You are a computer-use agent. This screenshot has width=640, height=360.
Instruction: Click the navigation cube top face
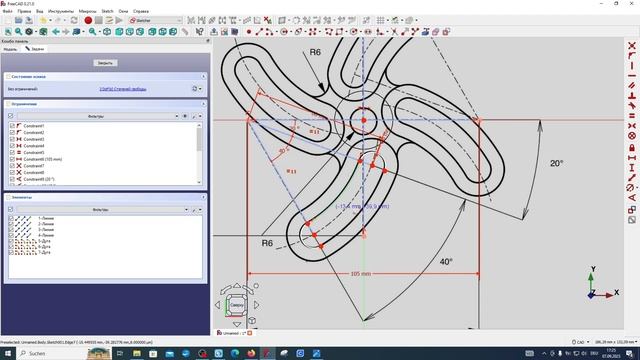237,305
